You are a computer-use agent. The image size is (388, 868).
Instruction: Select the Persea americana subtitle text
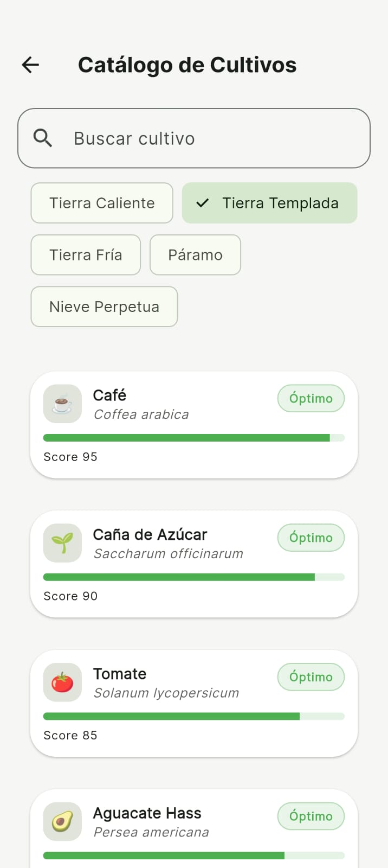click(x=151, y=832)
